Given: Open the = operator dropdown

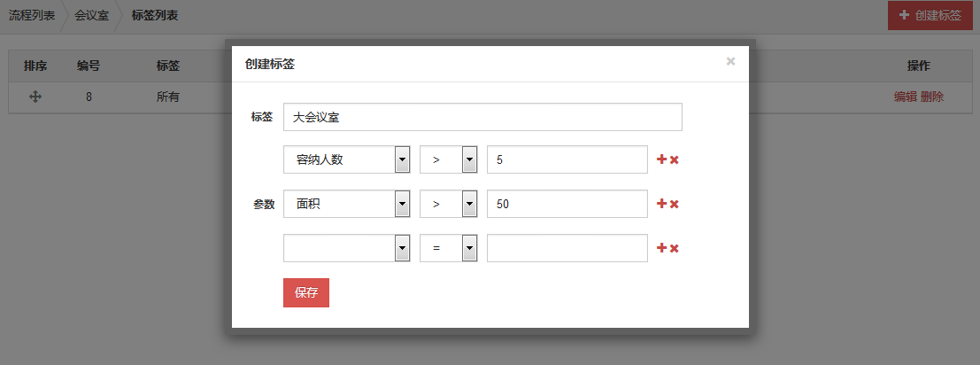Looking at the screenshot, I should coord(449,248).
